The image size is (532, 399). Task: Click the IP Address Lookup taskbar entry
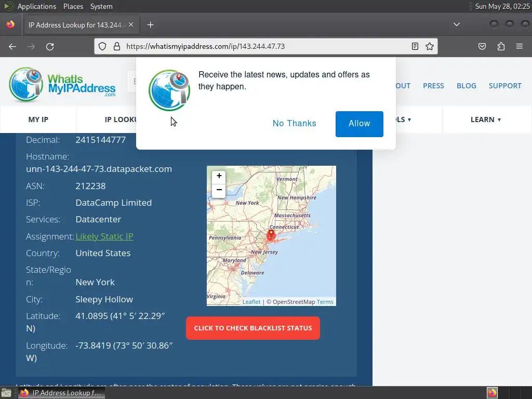pos(62,393)
